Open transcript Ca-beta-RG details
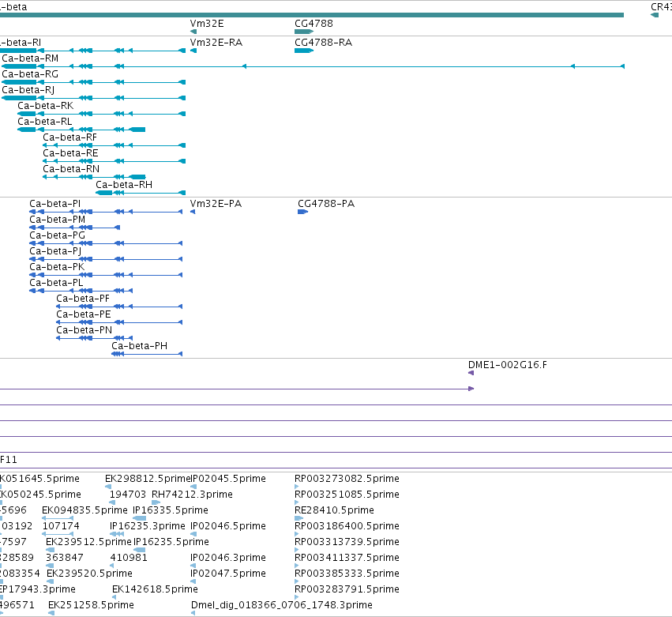The height and width of the screenshot is (617, 672). 30,74
